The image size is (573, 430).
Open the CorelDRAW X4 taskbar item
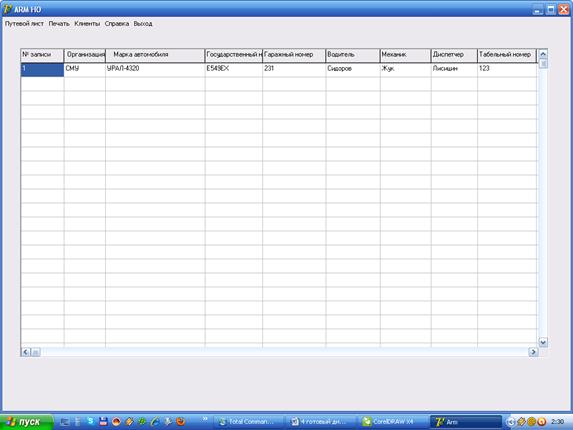(391, 422)
